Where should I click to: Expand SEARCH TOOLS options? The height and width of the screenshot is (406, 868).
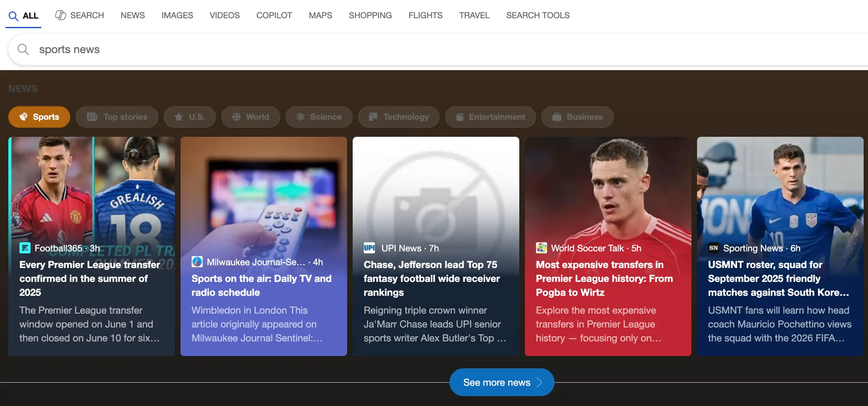[538, 15]
